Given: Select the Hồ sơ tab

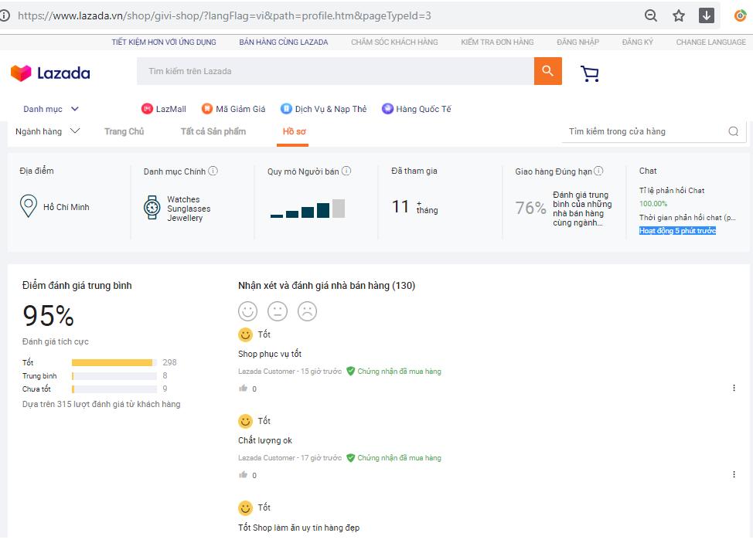Looking at the screenshot, I should (294, 131).
